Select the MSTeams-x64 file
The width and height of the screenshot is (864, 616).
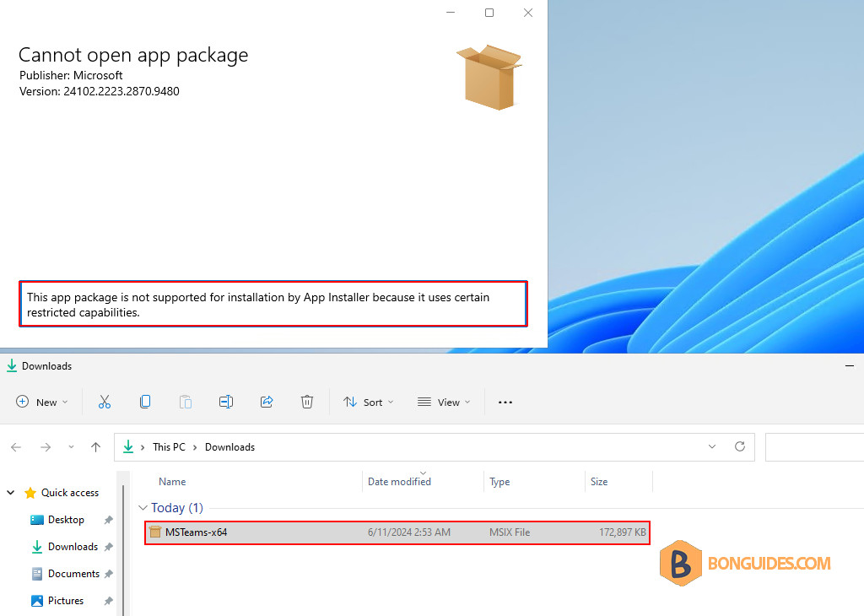point(397,532)
